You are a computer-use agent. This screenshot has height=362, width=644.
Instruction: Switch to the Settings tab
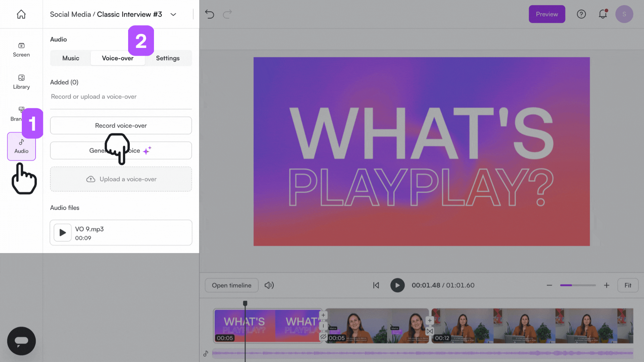pyautogui.click(x=168, y=58)
